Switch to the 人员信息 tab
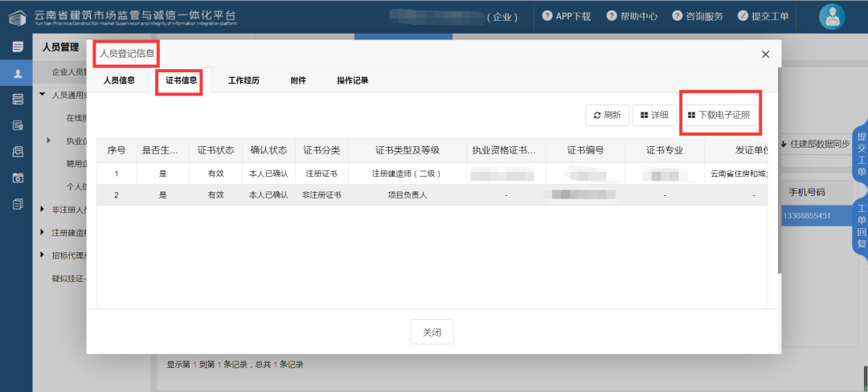 (119, 80)
